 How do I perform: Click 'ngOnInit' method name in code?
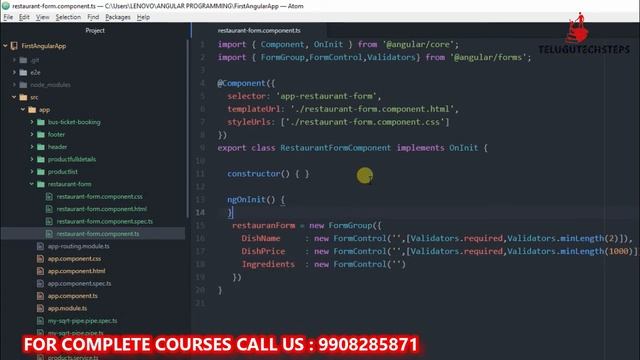(x=247, y=200)
